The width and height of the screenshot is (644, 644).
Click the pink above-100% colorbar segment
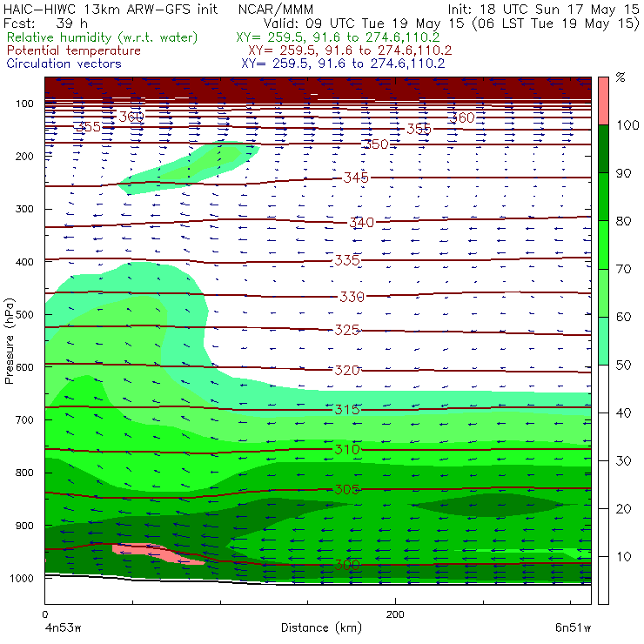pyautogui.click(x=603, y=101)
